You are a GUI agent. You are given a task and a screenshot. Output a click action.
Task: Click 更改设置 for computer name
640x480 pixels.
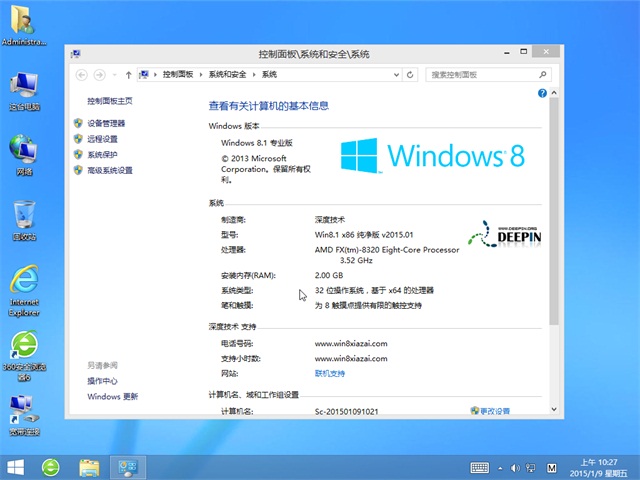(x=494, y=411)
